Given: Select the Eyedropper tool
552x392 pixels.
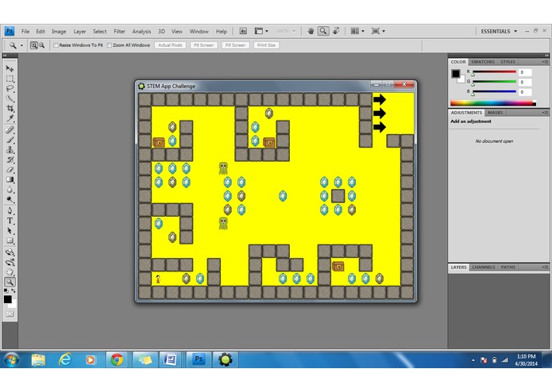Looking at the screenshot, I should point(10,118).
